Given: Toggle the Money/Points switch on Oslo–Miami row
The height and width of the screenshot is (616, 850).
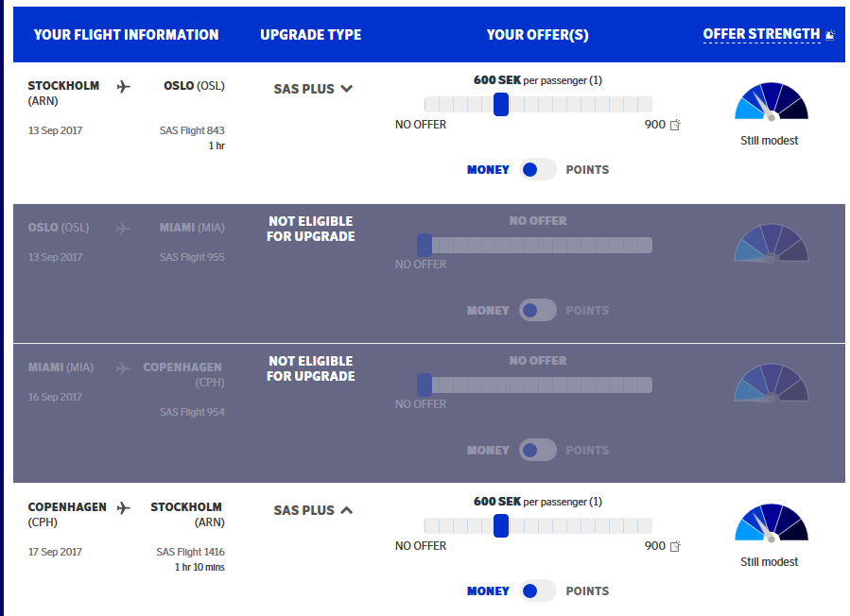Looking at the screenshot, I should coord(537,310).
